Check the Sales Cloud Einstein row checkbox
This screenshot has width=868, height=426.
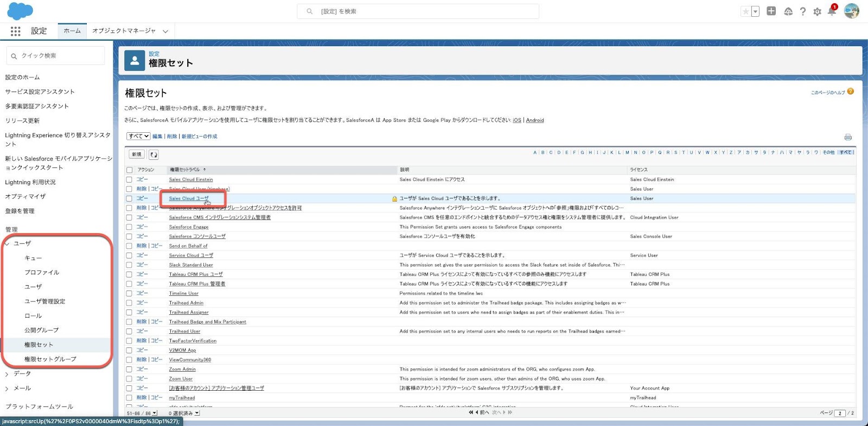point(129,179)
